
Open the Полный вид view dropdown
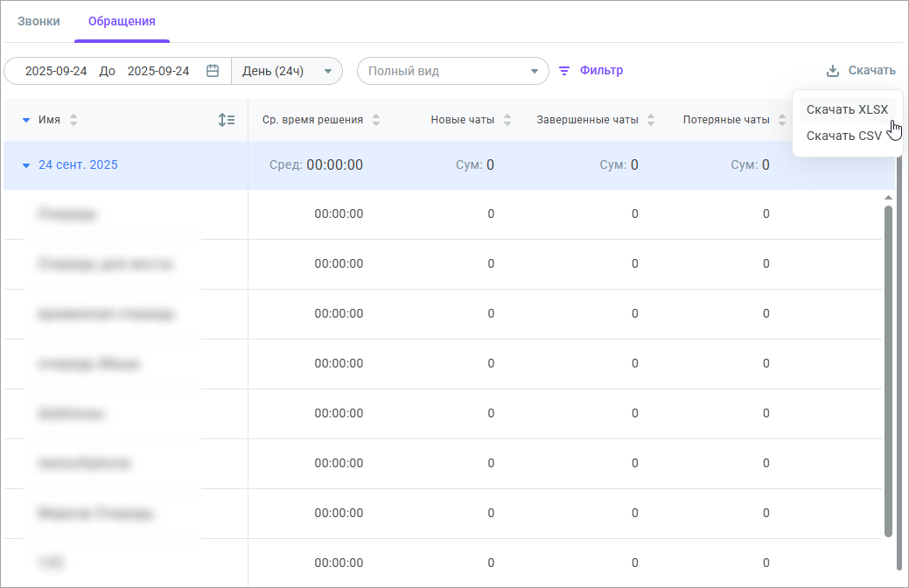click(x=452, y=71)
